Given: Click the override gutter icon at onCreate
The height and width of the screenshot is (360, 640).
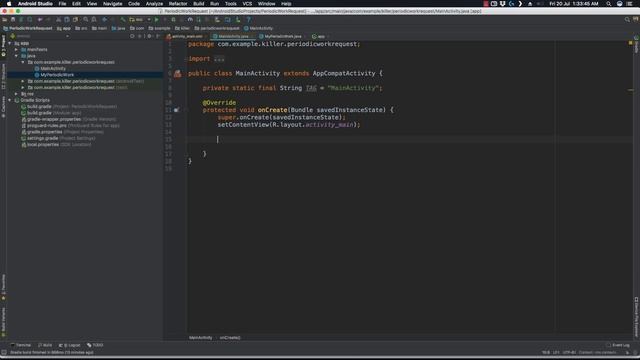Looking at the screenshot, I should pyautogui.click(x=176, y=110).
